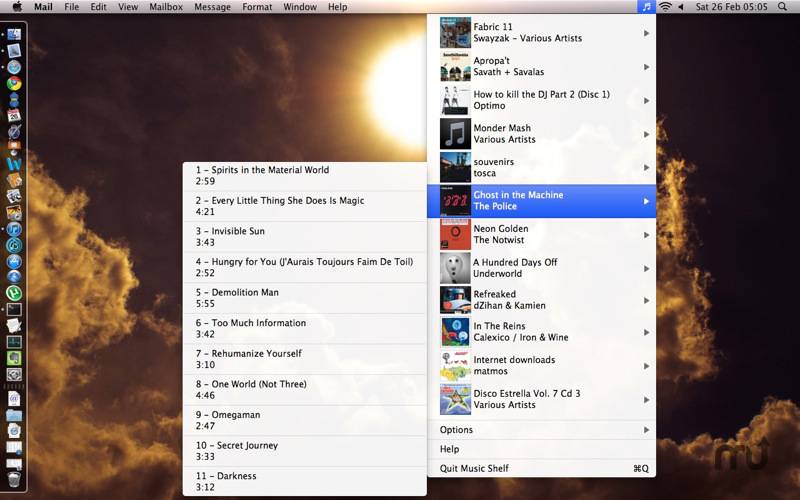Open the Mailbox menu
The width and height of the screenshot is (800, 500).
coord(166,7)
